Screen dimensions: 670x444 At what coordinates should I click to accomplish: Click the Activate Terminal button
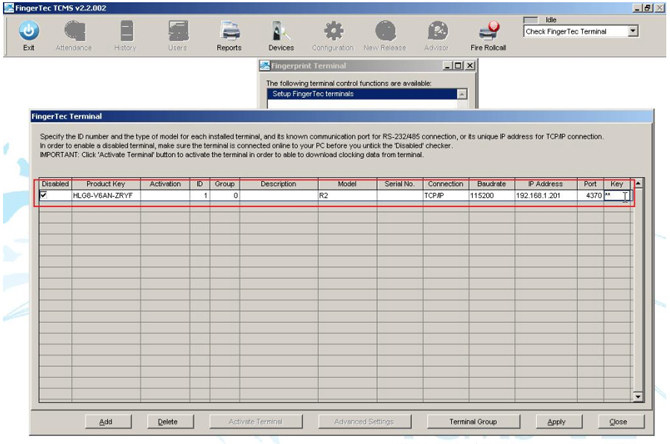[256, 422]
